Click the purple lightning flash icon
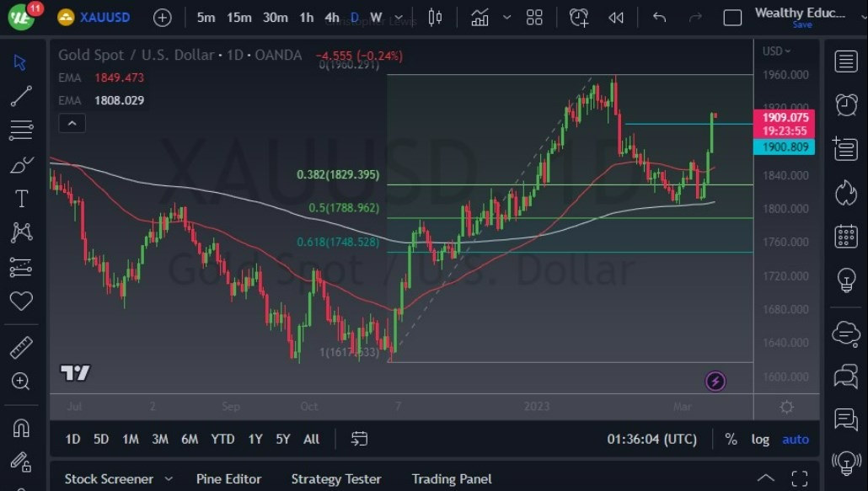Viewport: 868px width, 491px height. [x=715, y=381]
